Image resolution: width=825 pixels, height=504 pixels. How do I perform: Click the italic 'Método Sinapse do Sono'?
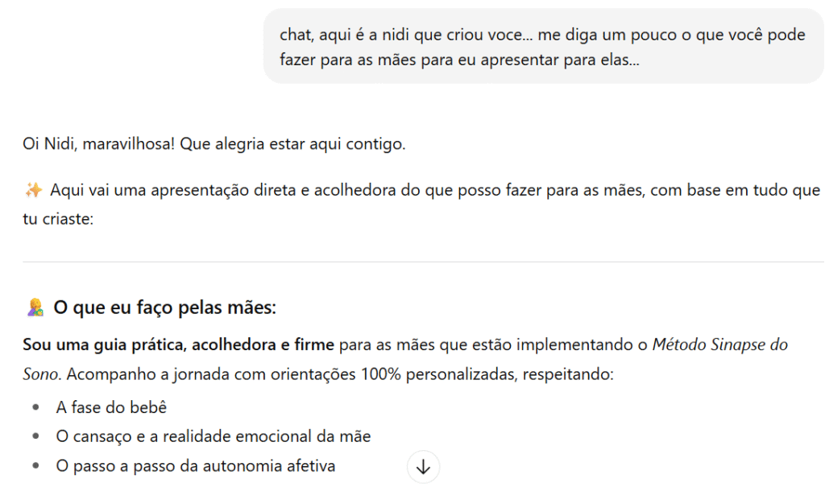(720, 345)
